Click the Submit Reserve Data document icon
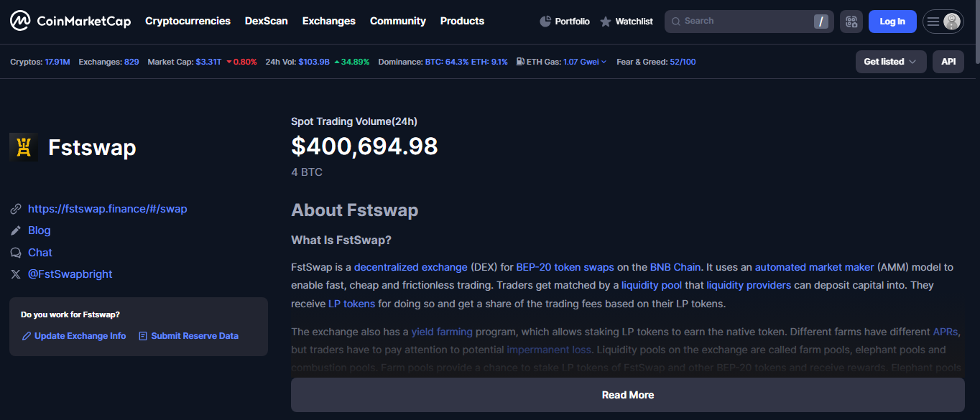This screenshot has height=420, width=980. click(x=143, y=336)
